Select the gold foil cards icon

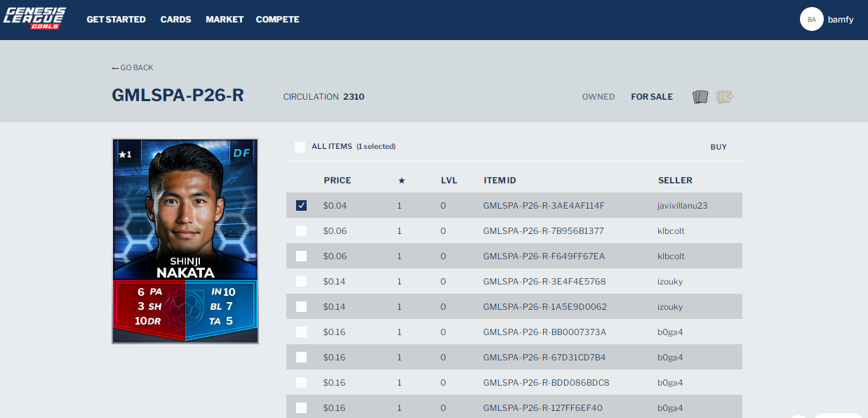724,97
